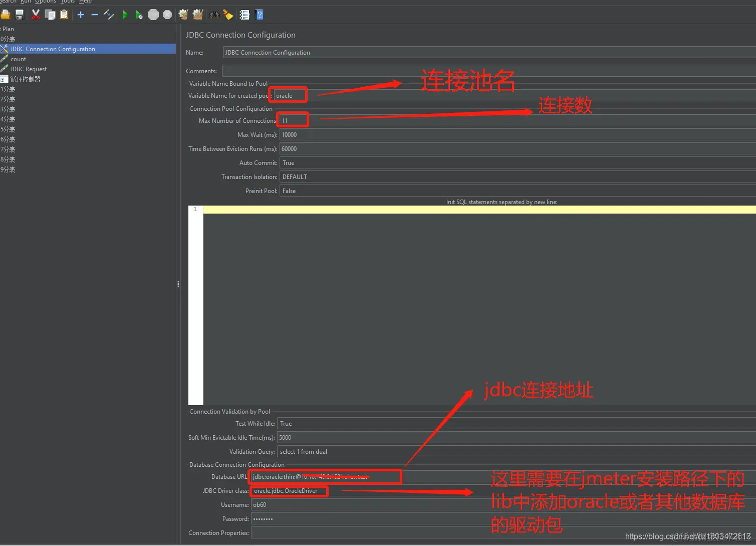Open Validation Query combo box
The height and width of the screenshot is (546, 756).
[x=517, y=452]
